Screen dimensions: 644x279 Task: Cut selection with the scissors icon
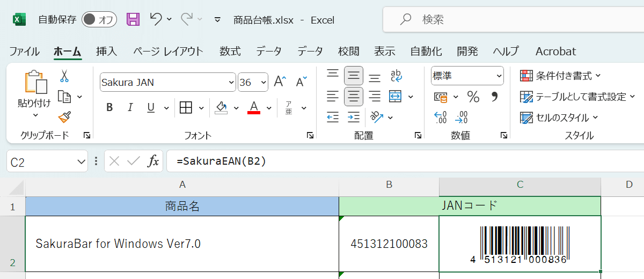(64, 77)
